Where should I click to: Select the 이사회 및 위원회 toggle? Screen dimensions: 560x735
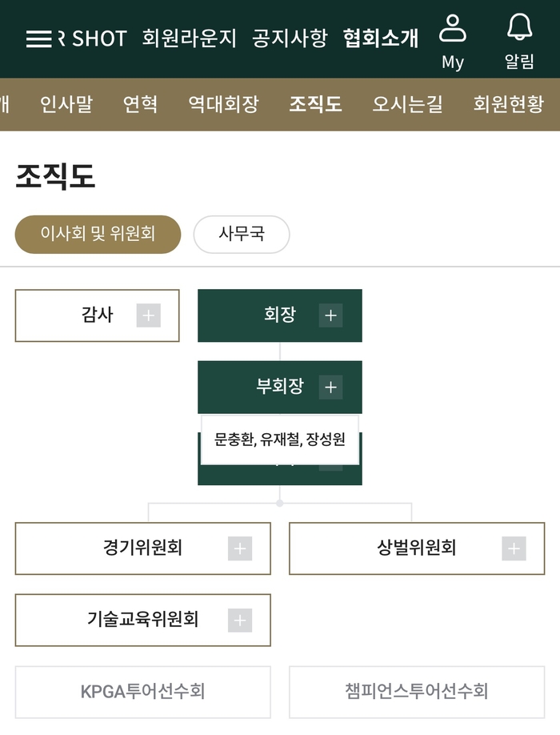tap(98, 234)
